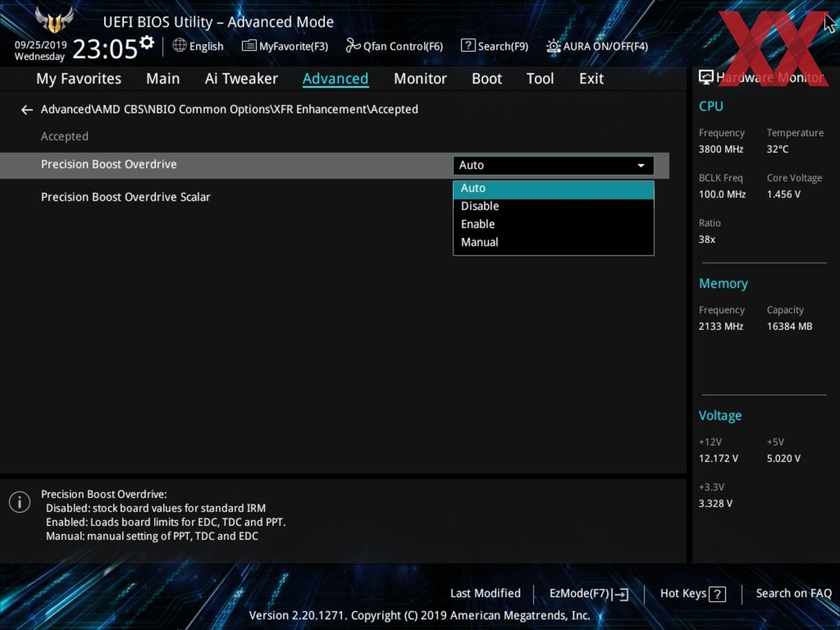Screen dimensions: 840x630
Task: Click the CPU section heading
Action: 711,106
